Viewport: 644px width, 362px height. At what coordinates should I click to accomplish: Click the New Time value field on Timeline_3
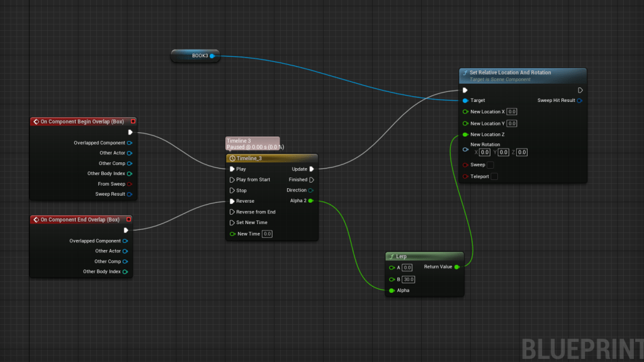pyautogui.click(x=267, y=234)
